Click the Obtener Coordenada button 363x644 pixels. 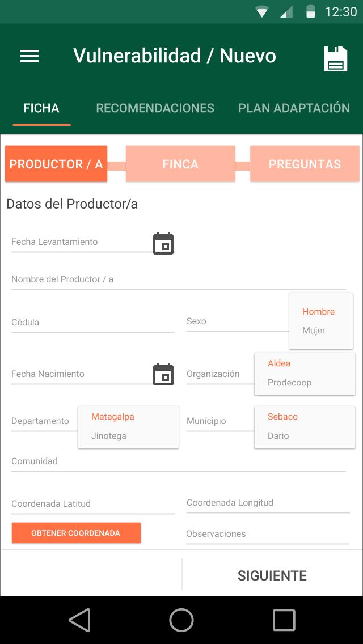(x=76, y=533)
